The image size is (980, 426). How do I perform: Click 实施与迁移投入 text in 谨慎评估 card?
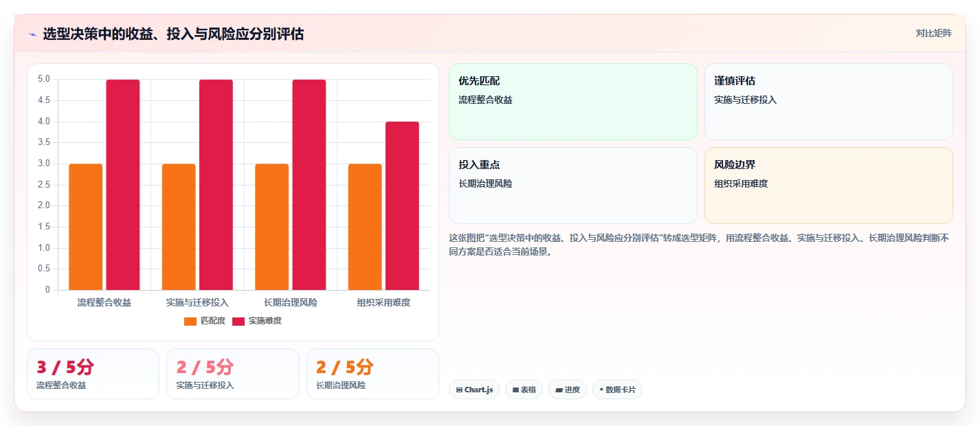tap(746, 100)
